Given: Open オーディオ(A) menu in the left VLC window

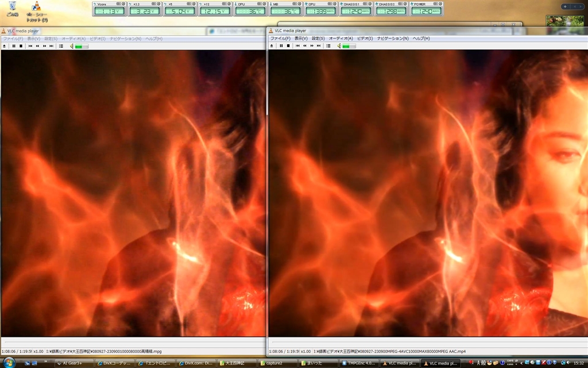Looking at the screenshot, I should (x=73, y=39).
